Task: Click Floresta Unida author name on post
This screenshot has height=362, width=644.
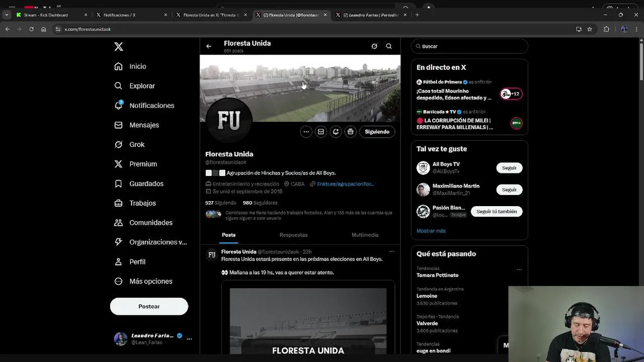Action: [239, 252]
